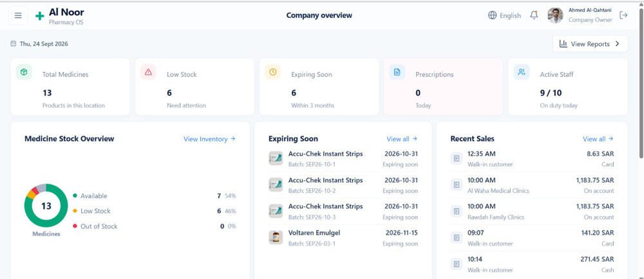Click the 9 / 10 staff count

point(551,93)
